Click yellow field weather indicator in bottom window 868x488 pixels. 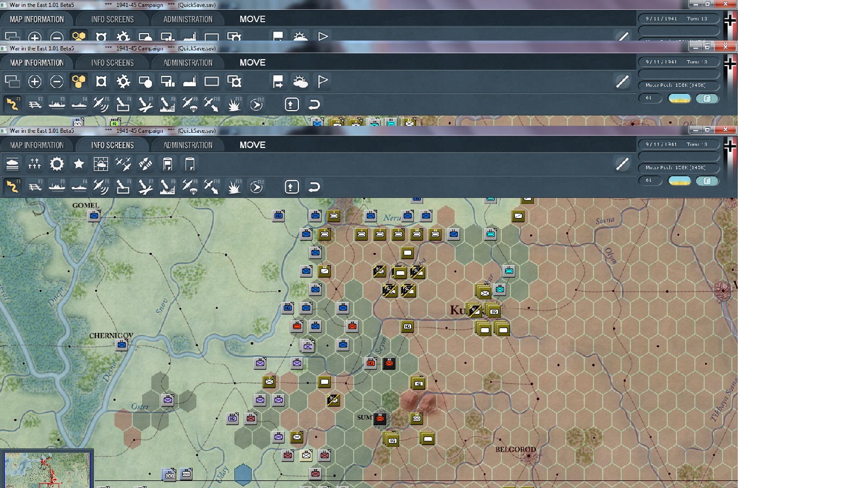point(680,181)
